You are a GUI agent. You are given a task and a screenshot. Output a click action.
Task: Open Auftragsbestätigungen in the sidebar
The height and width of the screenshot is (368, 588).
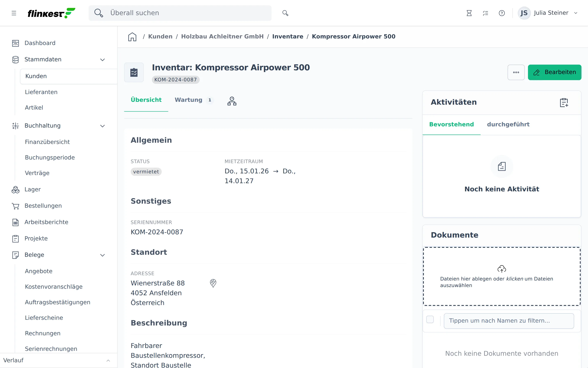pyautogui.click(x=58, y=302)
